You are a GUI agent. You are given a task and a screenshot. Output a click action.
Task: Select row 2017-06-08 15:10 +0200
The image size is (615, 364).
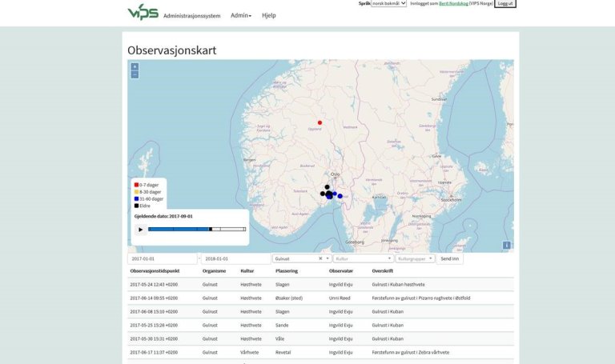pyautogui.click(x=320, y=311)
